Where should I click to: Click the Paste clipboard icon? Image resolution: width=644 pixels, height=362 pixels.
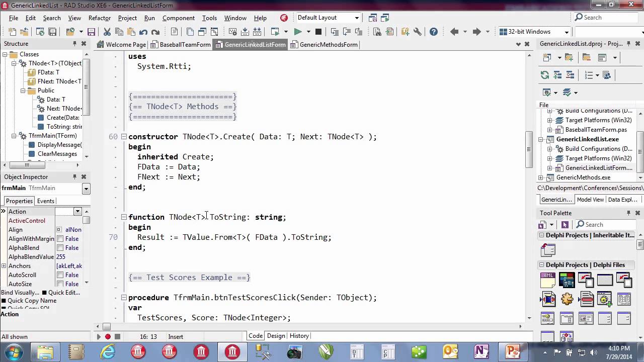point(131,32)
